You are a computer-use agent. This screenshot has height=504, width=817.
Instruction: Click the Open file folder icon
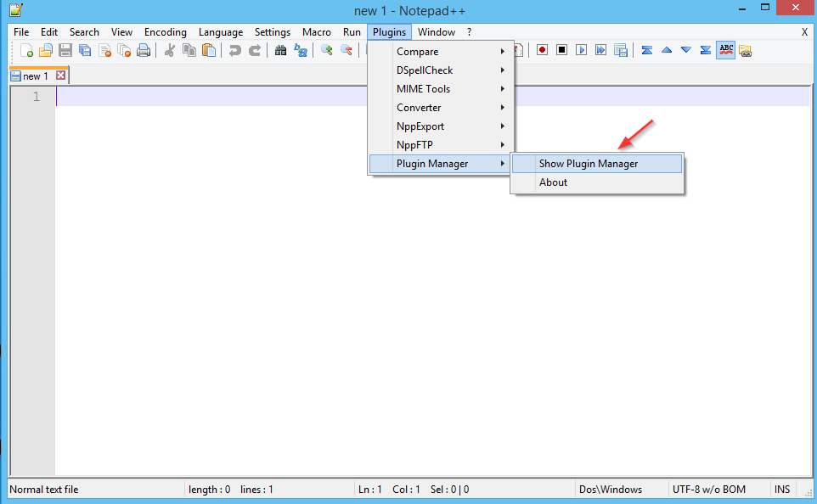(46, 51)
